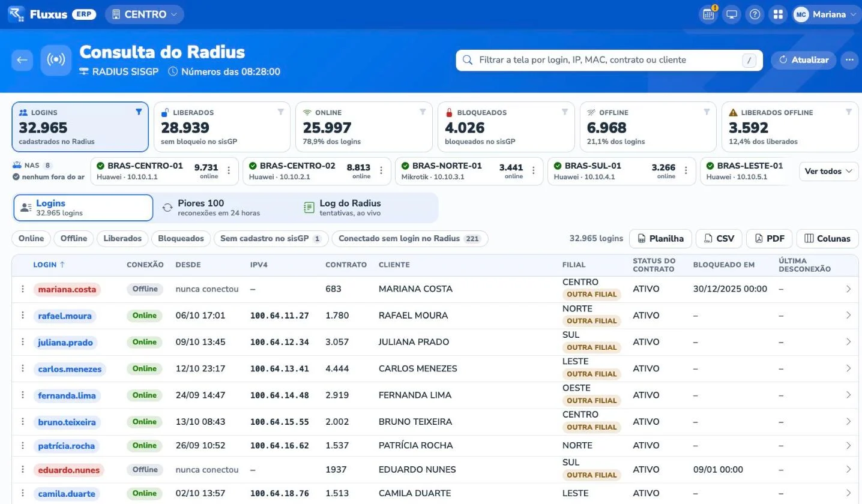Open the BRAS-NORTE-01 options menu
This screenshot has width=862, height=504.
534,171
